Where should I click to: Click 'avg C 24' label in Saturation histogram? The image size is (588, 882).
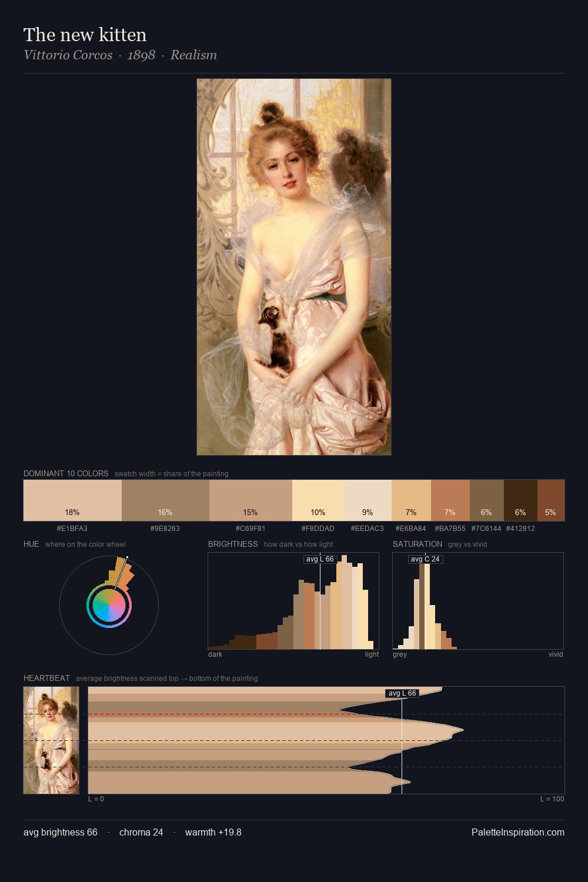pyautogui.click(x=425, y=559)
